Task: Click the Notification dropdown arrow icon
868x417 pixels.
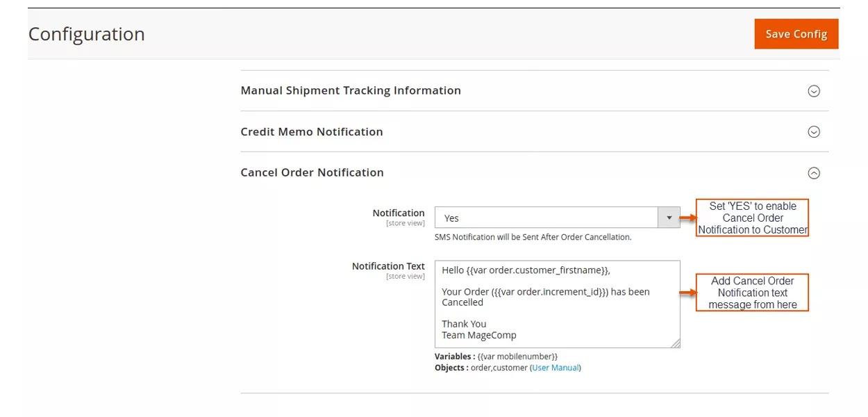Action: (668, 218)
